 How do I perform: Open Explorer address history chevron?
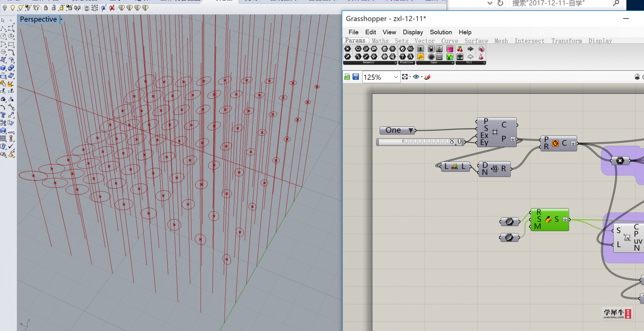(490, 3)
